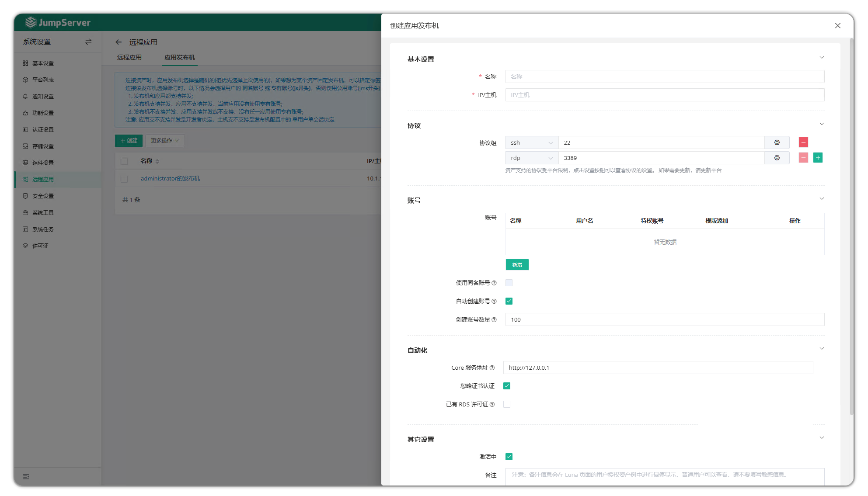Switch to 远程应用 tab
Image resolution: width=868 pixels, height=496 pixels.
[129, 57]
